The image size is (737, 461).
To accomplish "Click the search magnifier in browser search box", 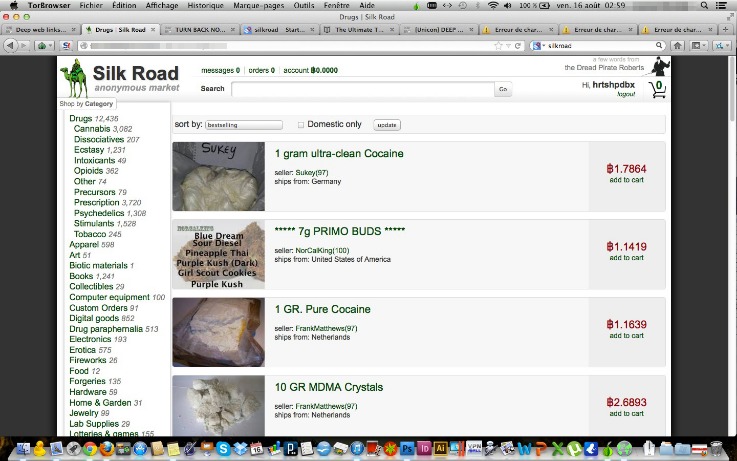I will (x=659, y=46).
